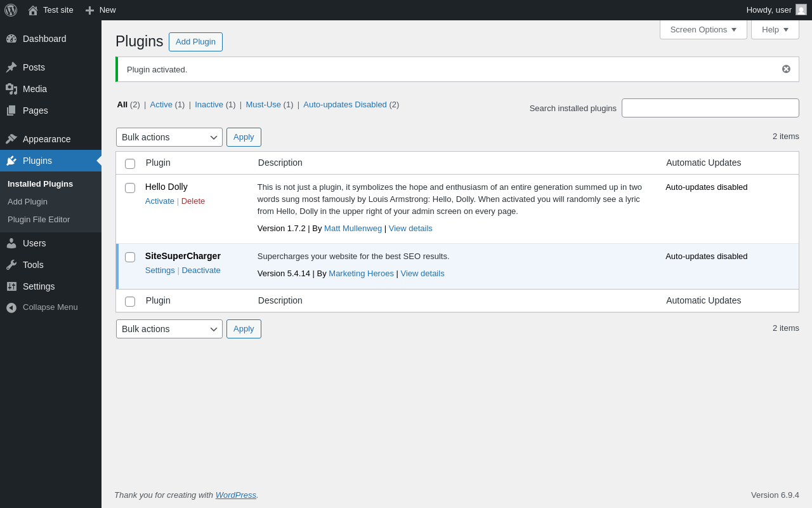Deactivate the SiteSuperCharger plugin
The width and height of the screenshot is (812, 508).
coord(201,271)
